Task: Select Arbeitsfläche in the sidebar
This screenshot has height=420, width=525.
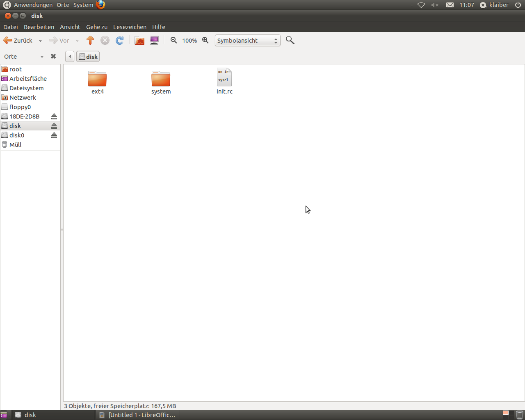Action: pyautogui.click(x=30, y=79)
